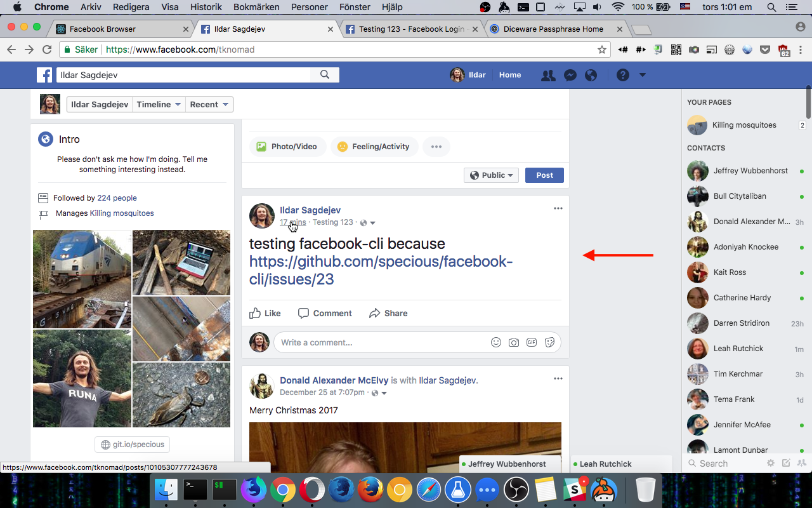The width and height of the screenshot is (812, 508).
Task: Switch to Testing 123 Facebook Login tab
Action: pos(411,29)
